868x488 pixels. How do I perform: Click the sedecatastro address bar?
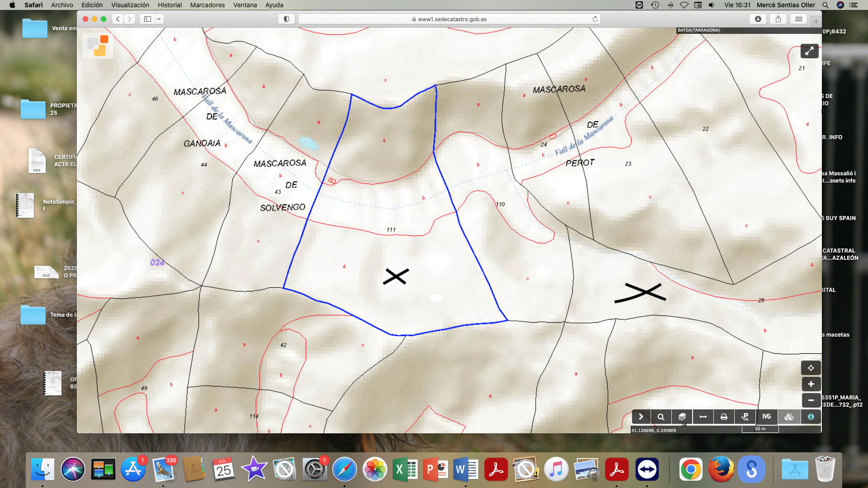(x=449, y=19)
